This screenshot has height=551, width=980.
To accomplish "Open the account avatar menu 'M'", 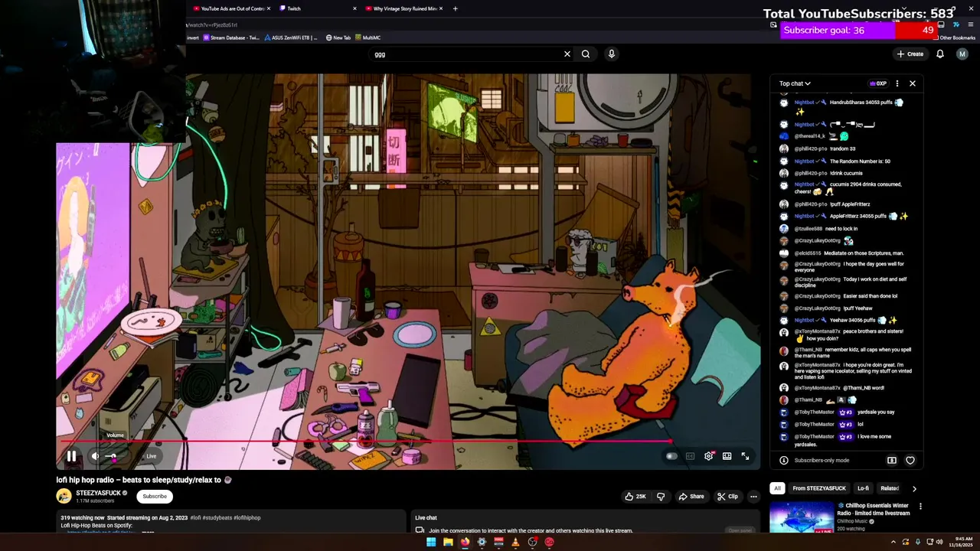I will click(x=962, y=54).
